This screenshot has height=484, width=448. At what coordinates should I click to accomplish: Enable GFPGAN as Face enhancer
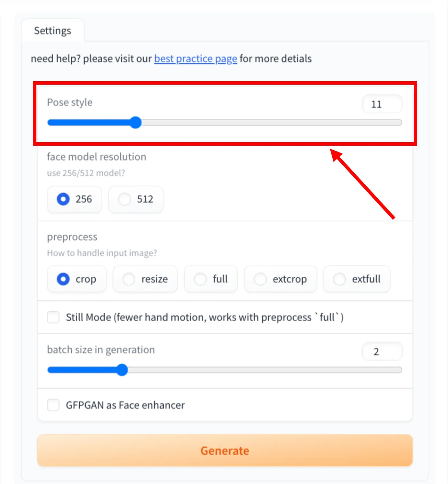pos(53,405)
